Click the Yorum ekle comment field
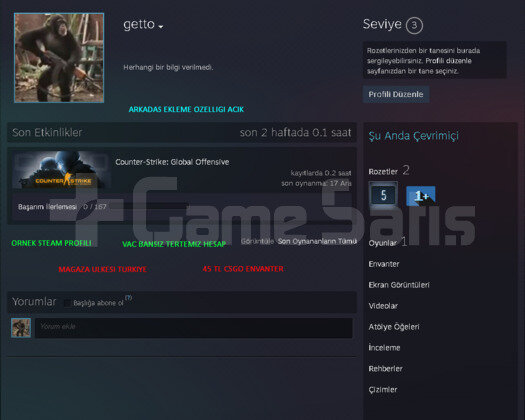This screenshot has height=420, width=525. pos(194,328)
